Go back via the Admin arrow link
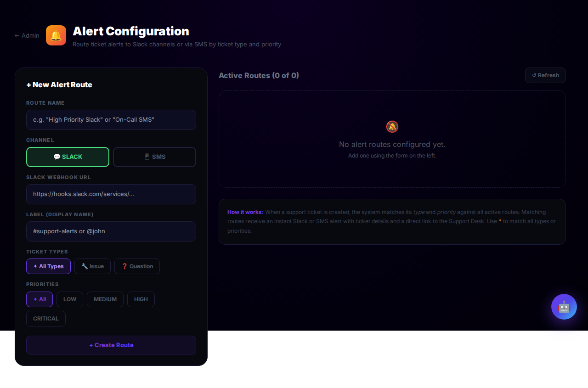This screenshot has width=588, height=388. (27, 35)
